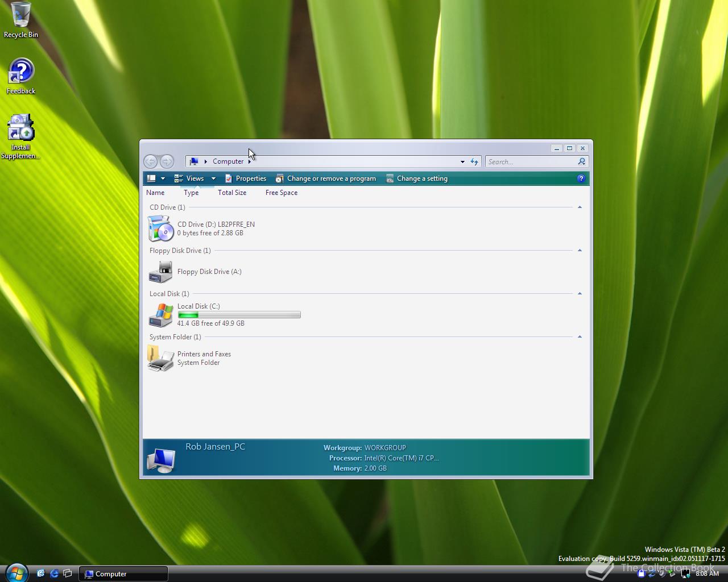The image size is (728, 582).
Task: Click the layout pane icon in the toolbar
Action: (x=151, y=178)
